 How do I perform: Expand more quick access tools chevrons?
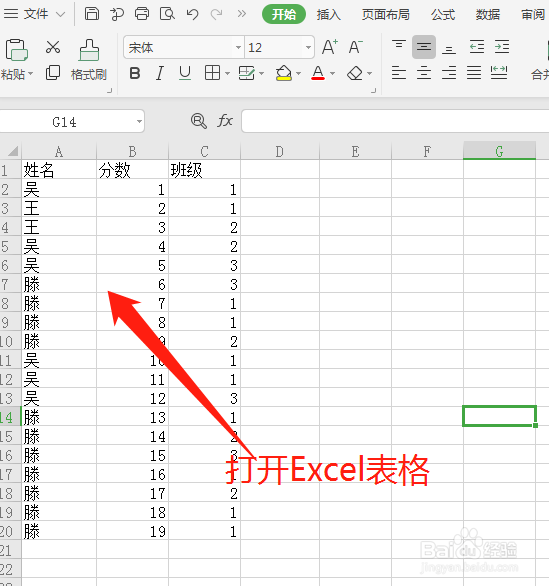pos(242,14)
